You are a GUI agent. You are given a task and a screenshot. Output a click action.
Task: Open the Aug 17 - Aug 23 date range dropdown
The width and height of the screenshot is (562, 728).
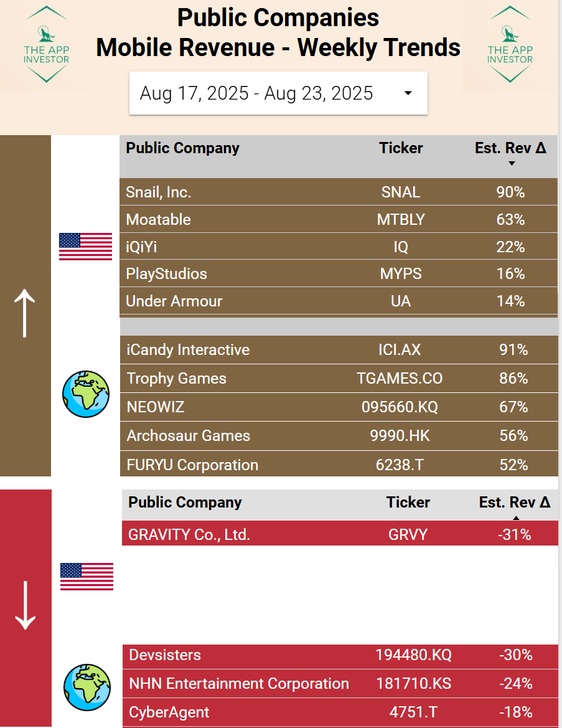[278, 93]
